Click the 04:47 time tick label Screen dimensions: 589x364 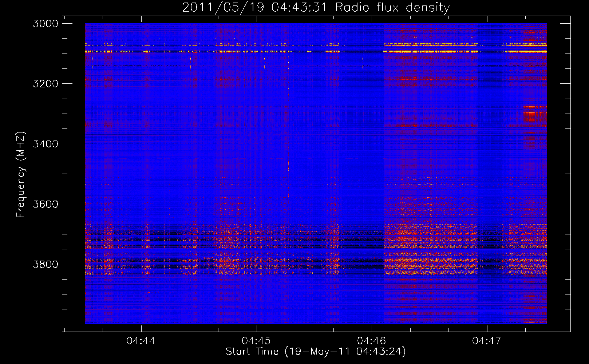click(x=487, y=341)
